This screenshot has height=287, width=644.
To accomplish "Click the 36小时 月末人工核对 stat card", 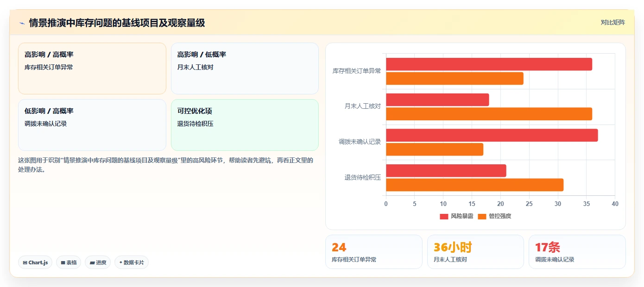I will [476, 252].
